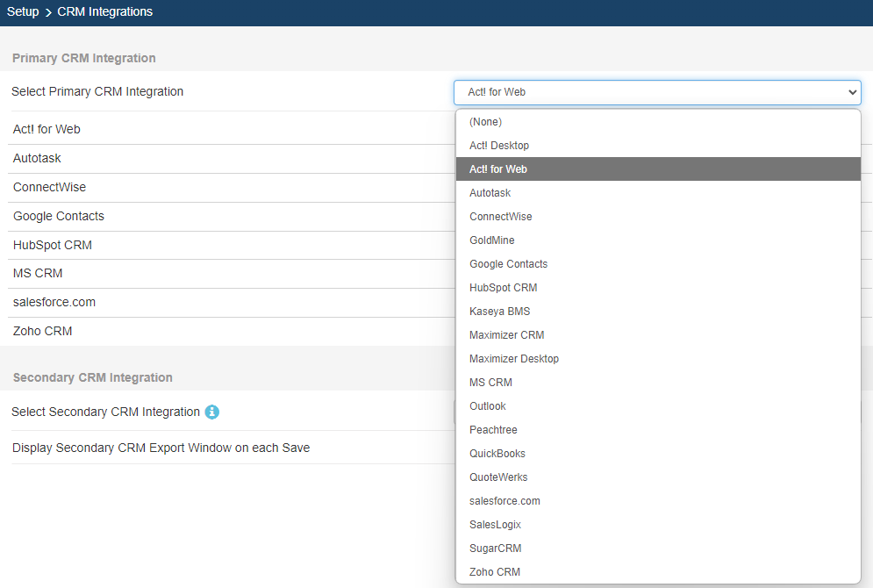The width and height of the screenshot is (873, 588).
Task: Select Zoho CRM in the dropdown list
Action: 658,572
